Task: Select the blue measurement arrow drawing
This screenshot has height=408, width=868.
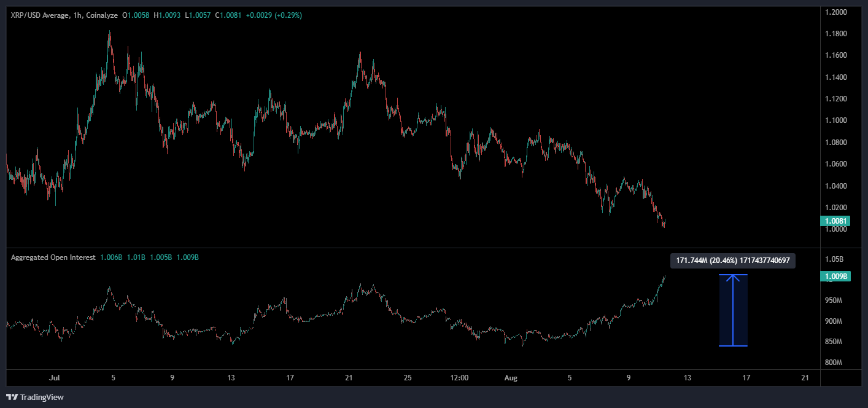Action: [x=733, y=310]
